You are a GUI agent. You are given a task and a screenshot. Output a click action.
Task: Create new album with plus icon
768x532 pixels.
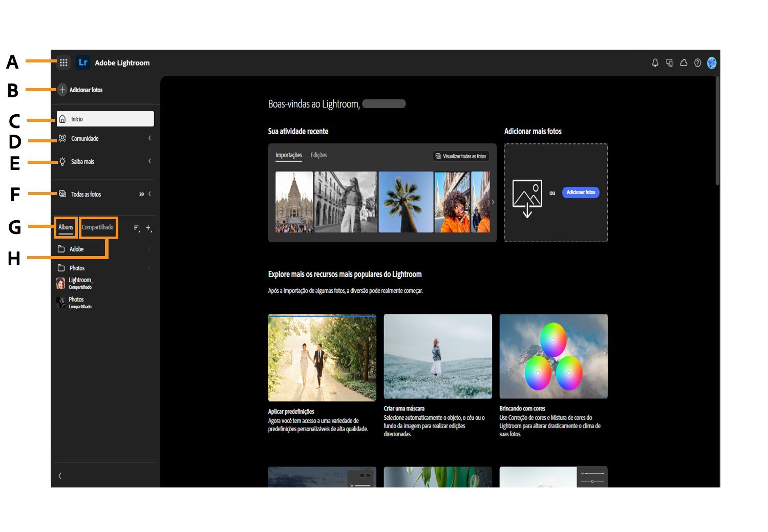(148, 228)
